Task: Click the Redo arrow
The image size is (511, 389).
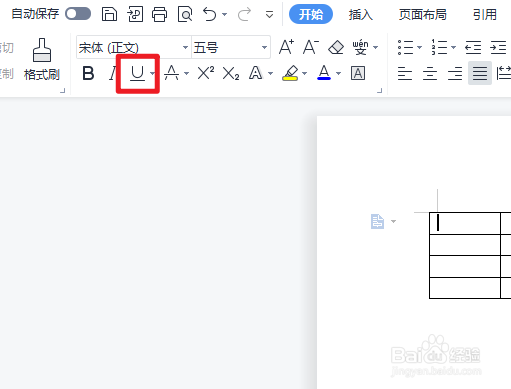Action: pyautogui.click(x=244, y=14)
